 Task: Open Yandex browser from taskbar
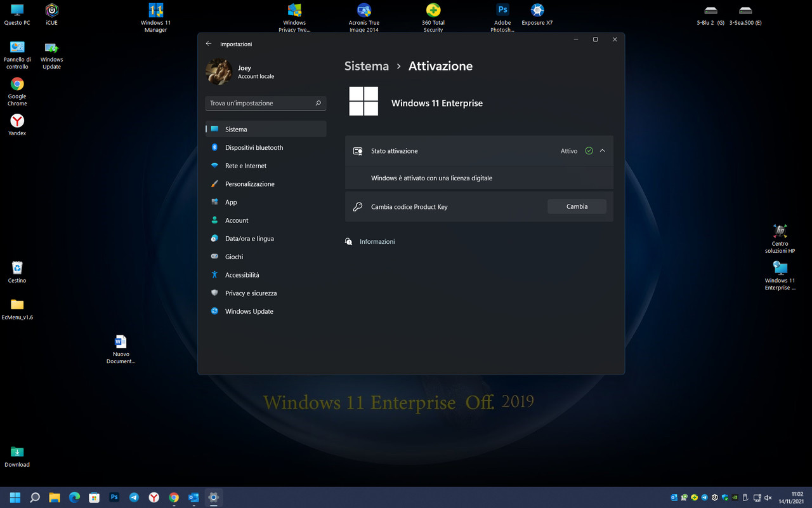click(x=154, y=497)
